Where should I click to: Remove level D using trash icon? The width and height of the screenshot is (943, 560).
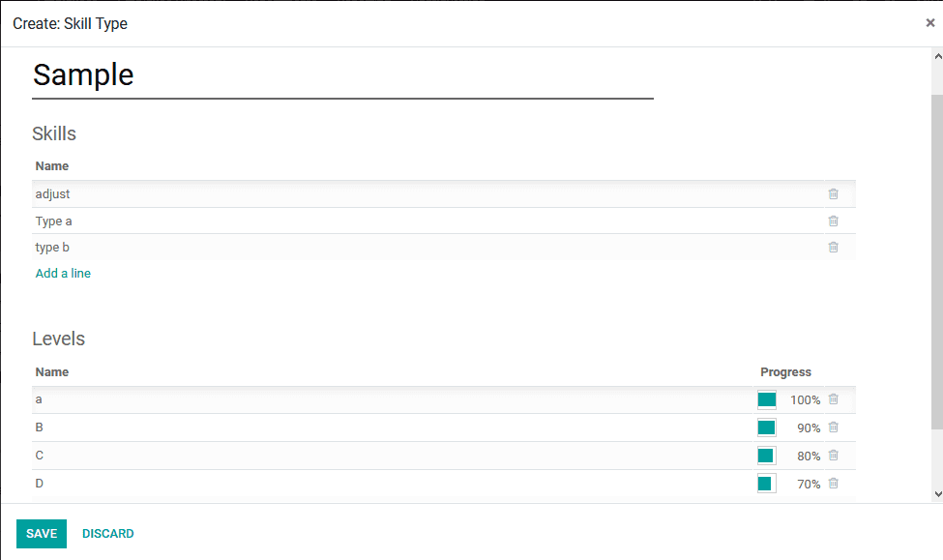(833, 484)
